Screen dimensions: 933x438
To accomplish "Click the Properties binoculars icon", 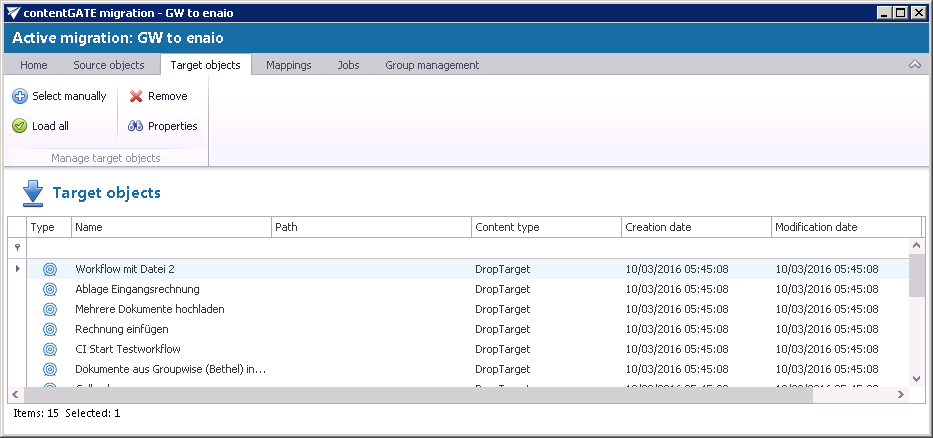I will pos(136,126).
